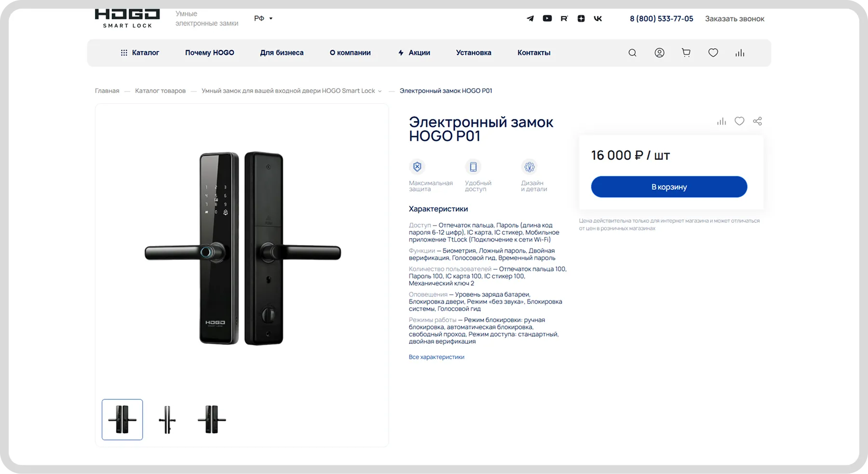
Task: Open the Установка menu item
Action: [474, 53]
